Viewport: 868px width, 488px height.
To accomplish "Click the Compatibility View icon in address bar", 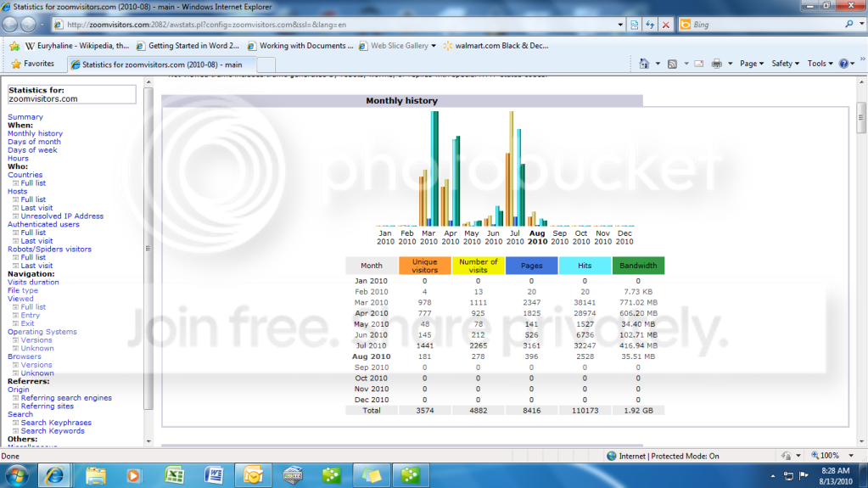I will pyautogui.click(x=635, y=25).
